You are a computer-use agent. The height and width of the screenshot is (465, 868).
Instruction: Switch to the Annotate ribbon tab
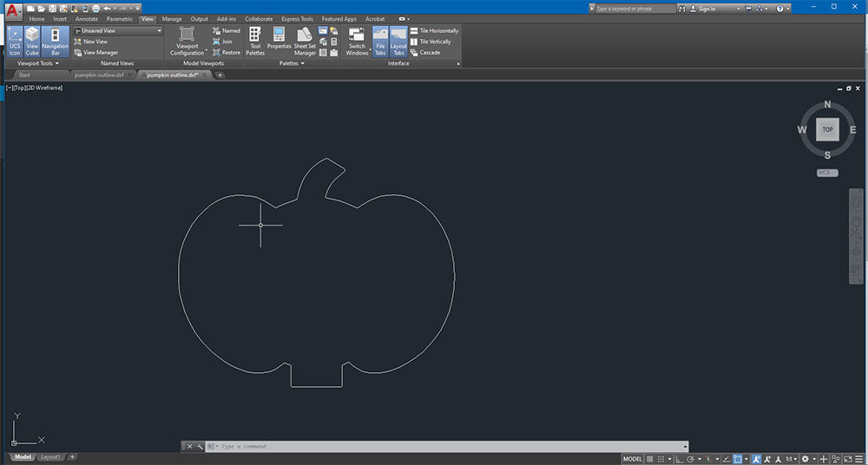(x=87, y=18)
